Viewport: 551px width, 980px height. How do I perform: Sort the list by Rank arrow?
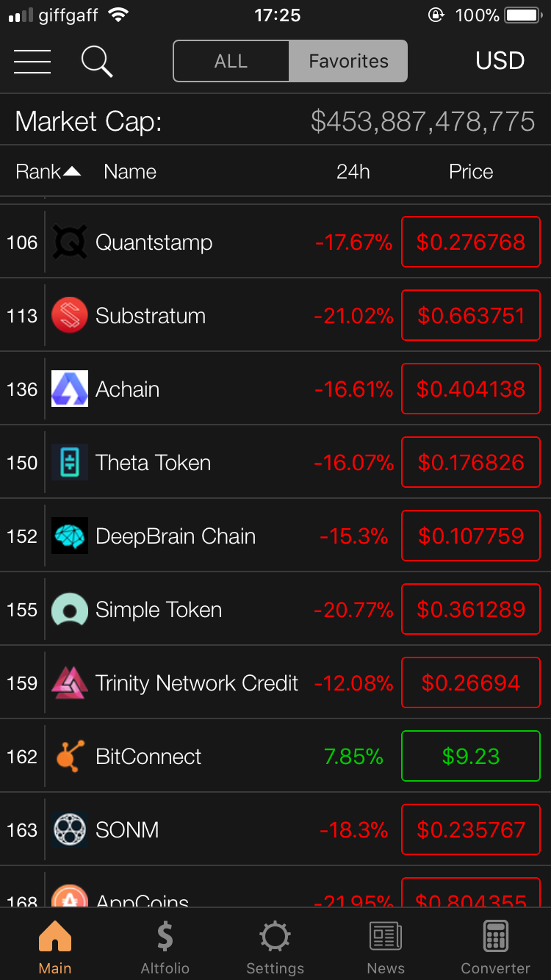click(72, 172)
